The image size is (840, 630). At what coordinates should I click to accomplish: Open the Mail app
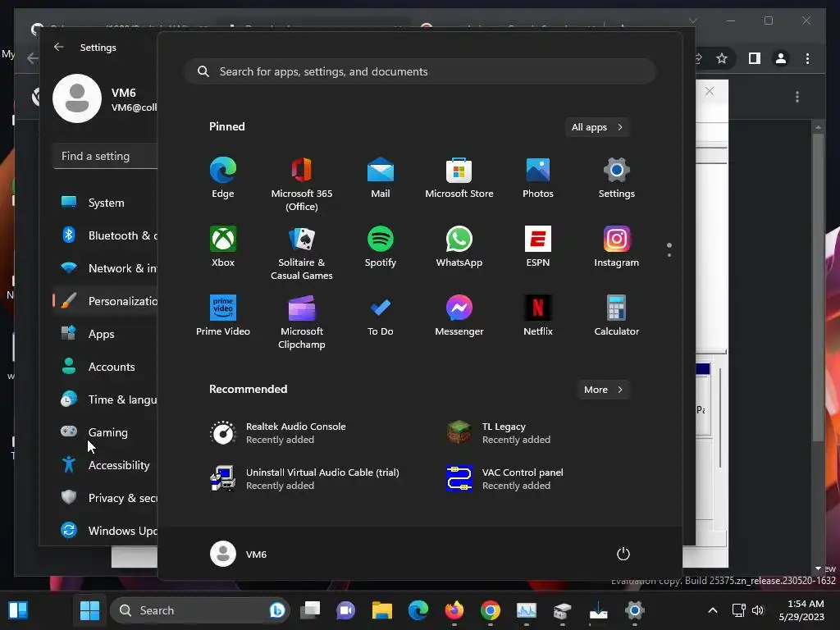pyautogui.click(x=381, y=178)
